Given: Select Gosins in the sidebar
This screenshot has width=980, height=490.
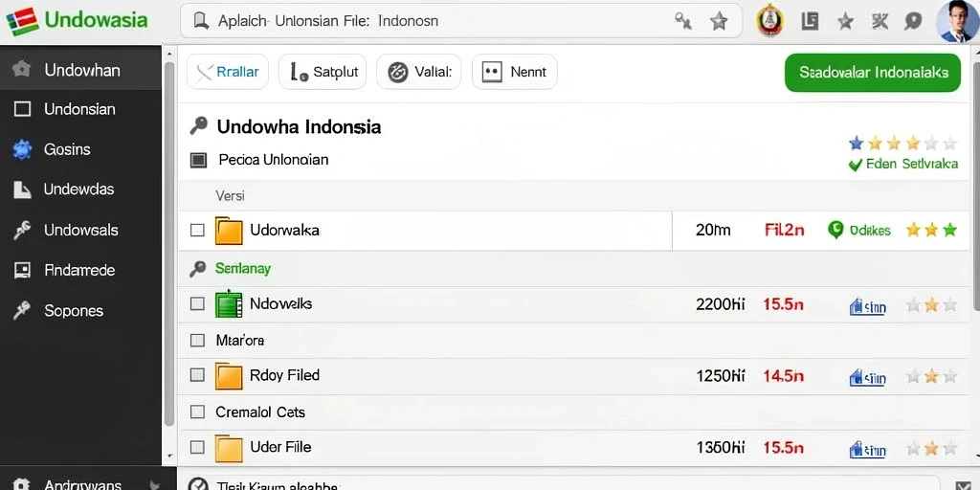Looking at the screenshot, I should [81, 149].
